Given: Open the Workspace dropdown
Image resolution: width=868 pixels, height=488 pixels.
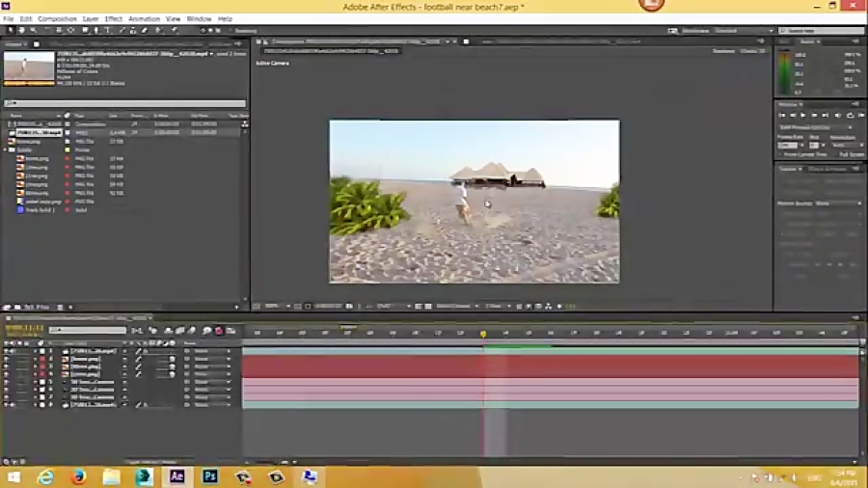Looking at the screenshot, I should (x=743, y=31).
